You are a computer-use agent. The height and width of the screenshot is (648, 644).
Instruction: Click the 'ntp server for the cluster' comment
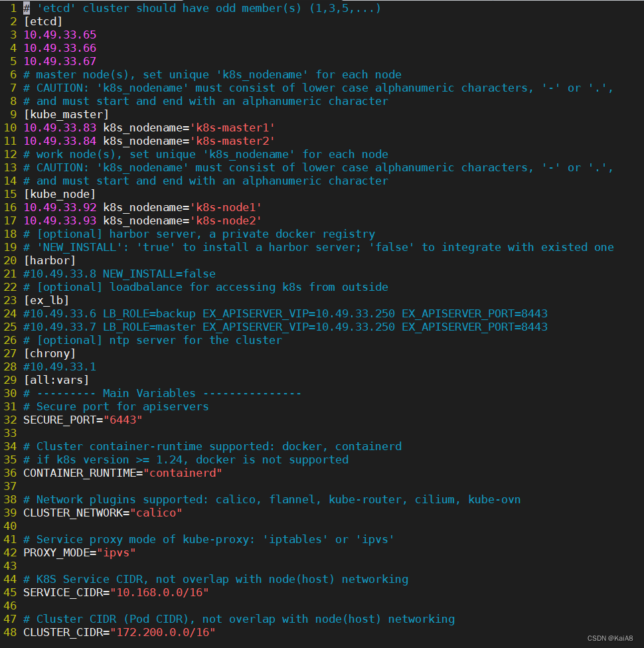click(153, 340)
